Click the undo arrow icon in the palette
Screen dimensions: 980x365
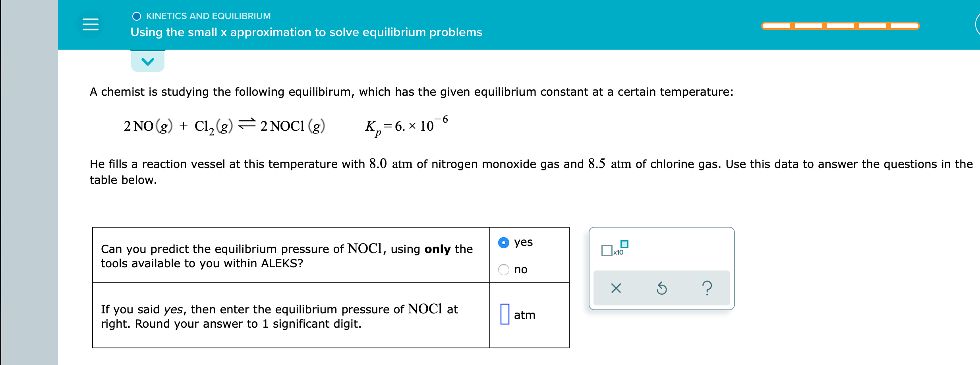[x=661, y=288]
